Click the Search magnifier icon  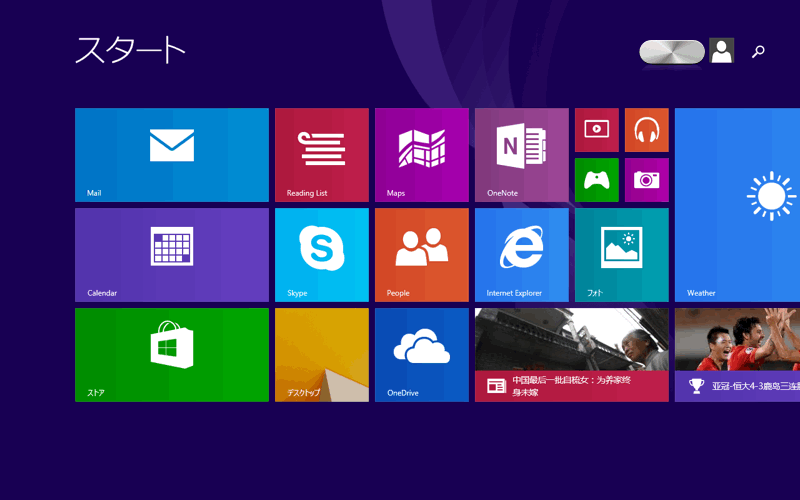pos(758,52)
